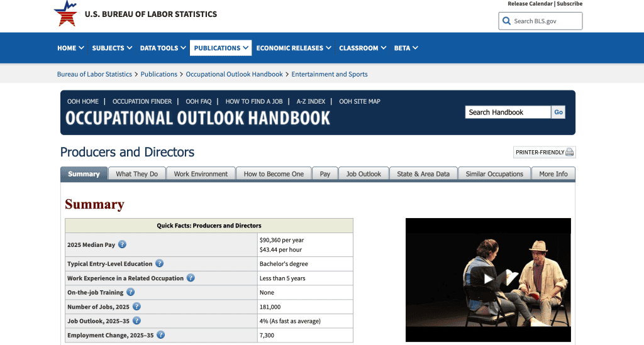Go to Entertainment and Sports breadcrumb
Viewport: 644px width, 345px height.
330,74
